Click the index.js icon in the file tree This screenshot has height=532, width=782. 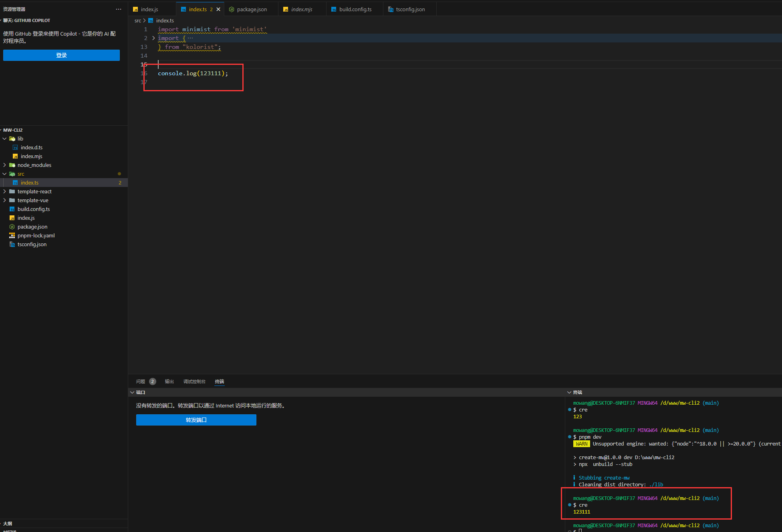(12, 218)
